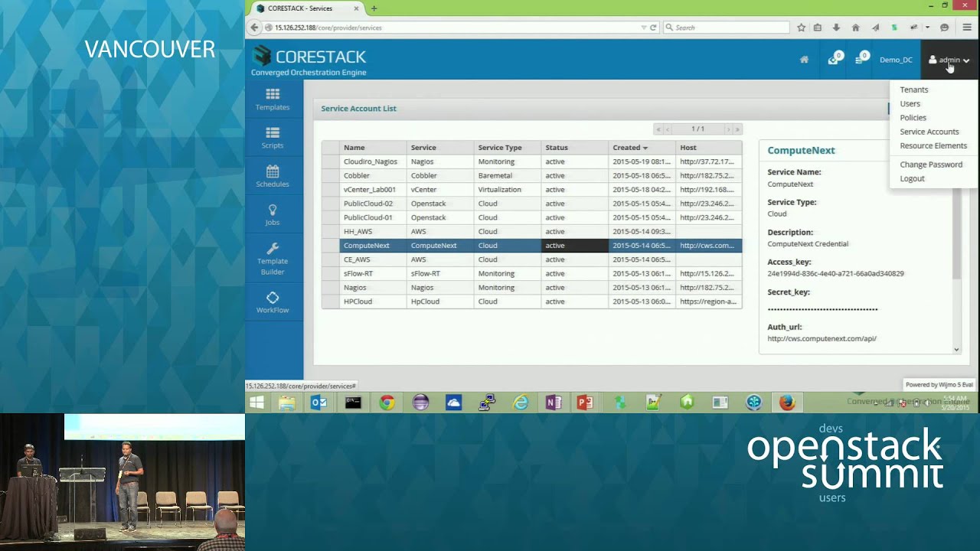The width and height of the screenshot is (980, 551).
Task: Select the vCenter_Lab001 row
Action: point(531,190)
